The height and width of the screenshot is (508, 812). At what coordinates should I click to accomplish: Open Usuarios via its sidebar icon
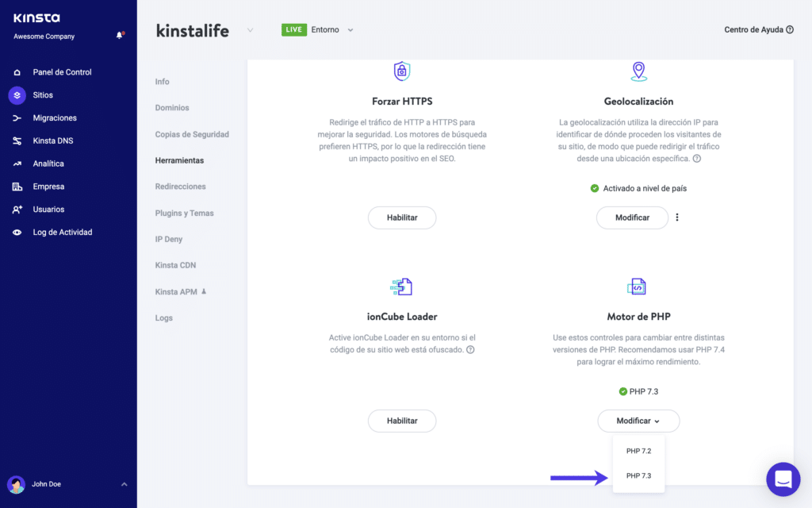click(16, 210)
